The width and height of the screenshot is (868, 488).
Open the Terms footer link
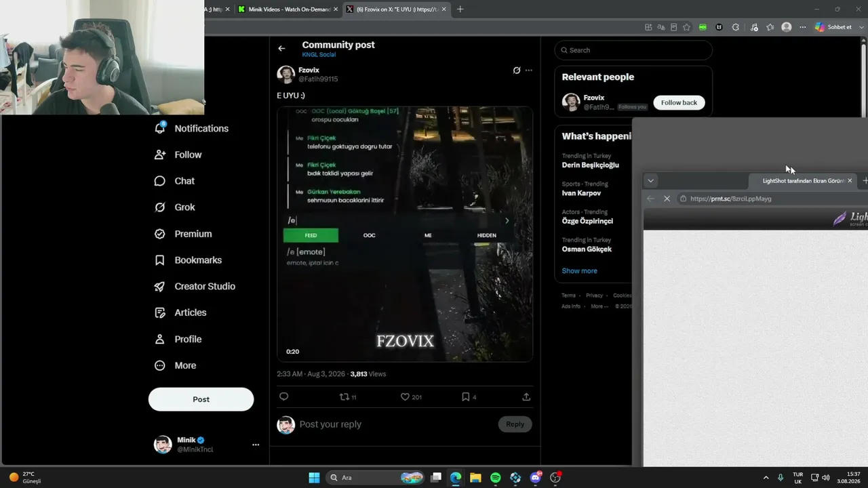[568, 296]
